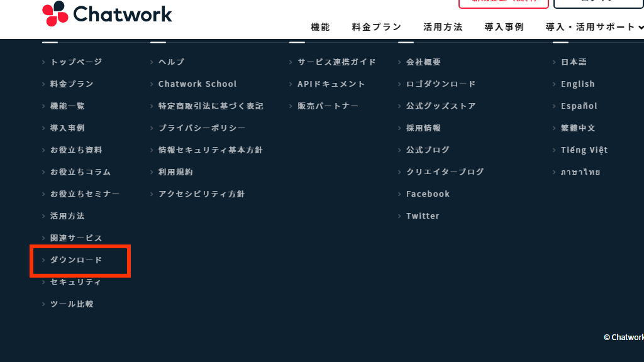Open 導入事例 in the top navigation

(504, 27)
